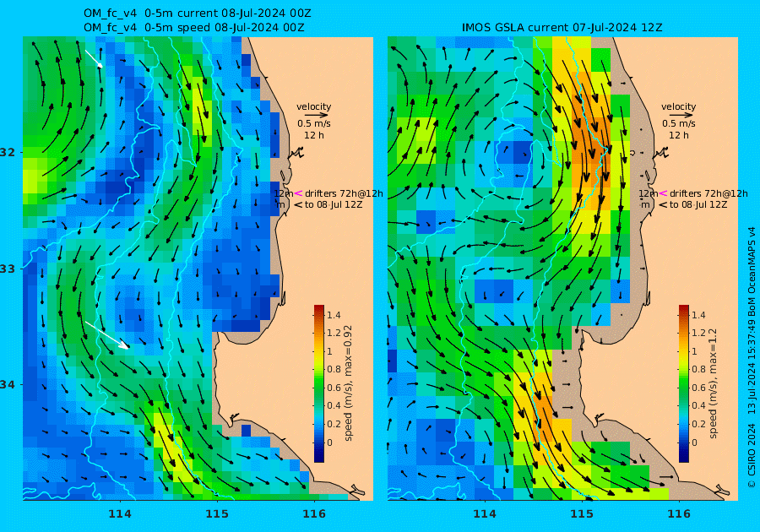The width and height of the screenshot is (760, 532).
Task: Click the velocity scale arrow in OM_fc_v4 panel
Action: (317, 116)
